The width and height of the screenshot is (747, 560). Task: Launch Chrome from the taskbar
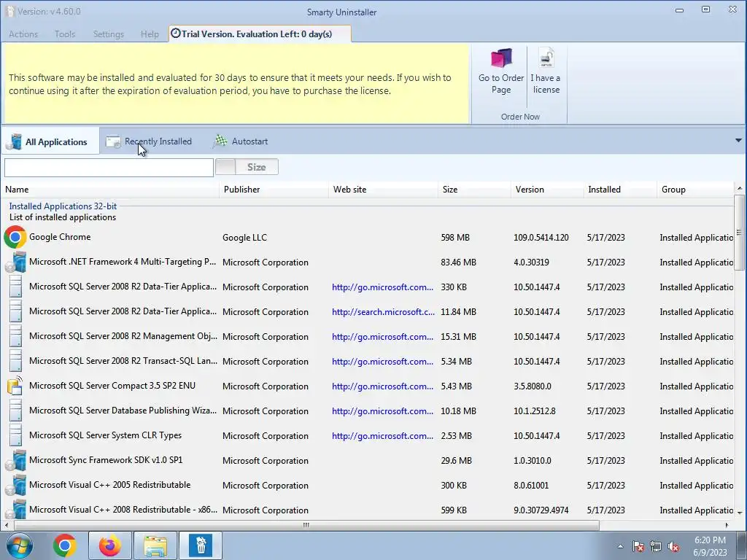click(x=65, y=545)
